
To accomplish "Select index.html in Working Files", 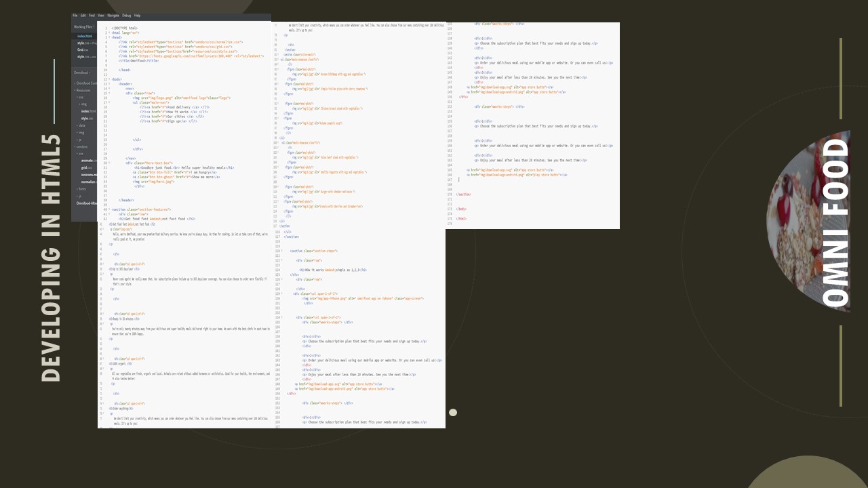I will 85,36.
